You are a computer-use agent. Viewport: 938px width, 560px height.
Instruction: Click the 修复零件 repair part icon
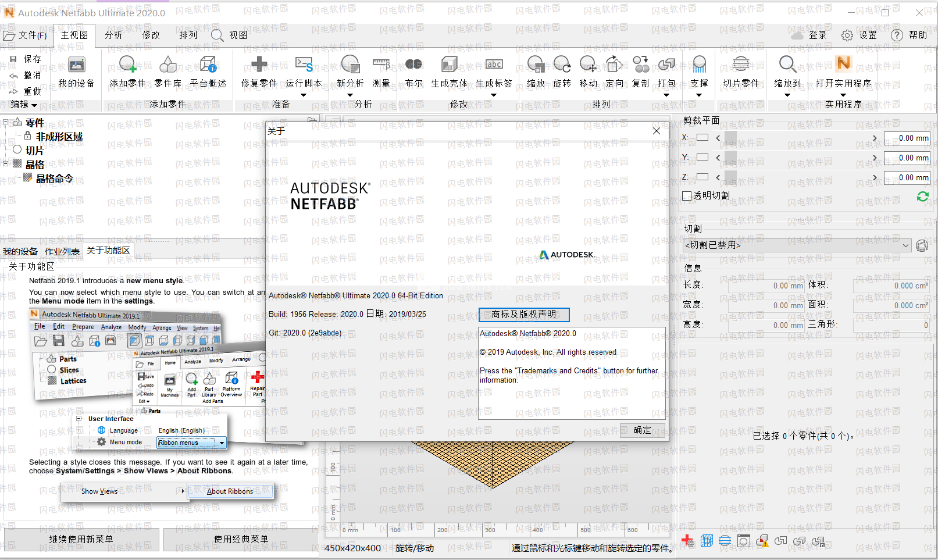pos(259,65)
